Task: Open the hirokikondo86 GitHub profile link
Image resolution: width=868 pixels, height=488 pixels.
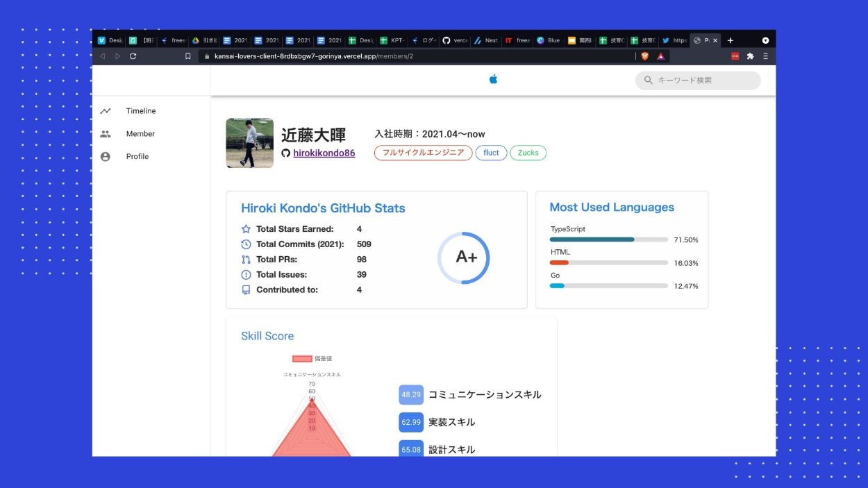Action: [324, 153]
